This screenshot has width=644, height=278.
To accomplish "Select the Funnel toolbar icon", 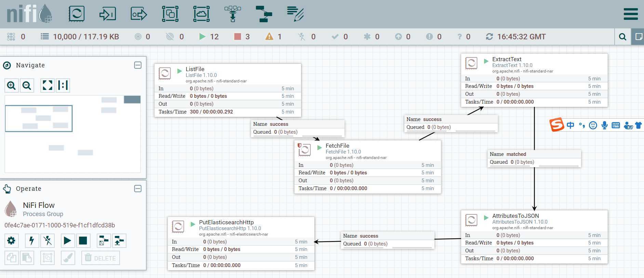I will pos(233,14).
